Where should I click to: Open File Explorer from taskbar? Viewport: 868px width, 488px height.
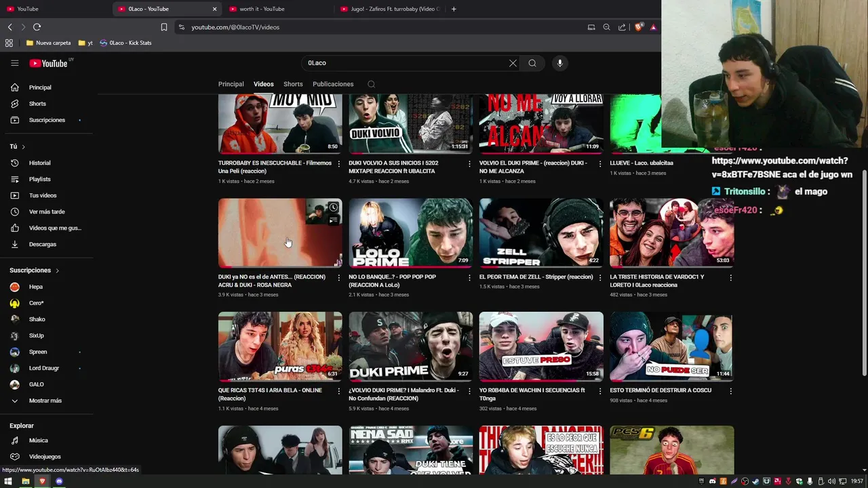point(25,481)
